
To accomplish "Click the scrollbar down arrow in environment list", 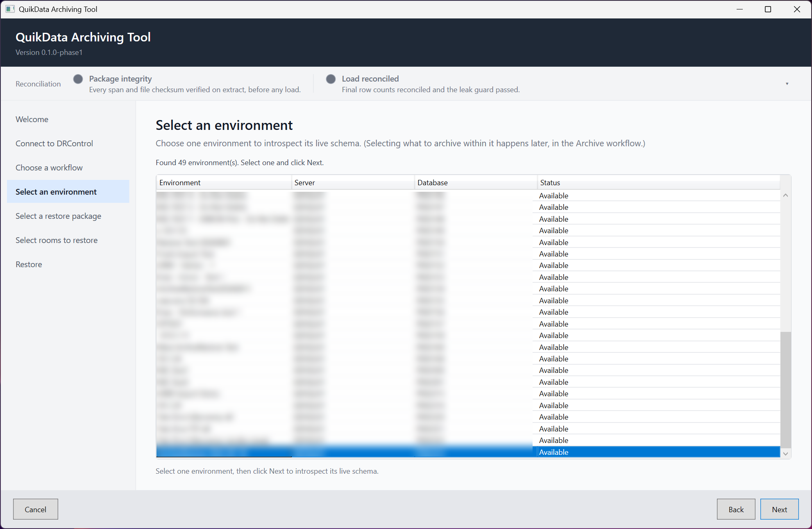I will (785, 453).
